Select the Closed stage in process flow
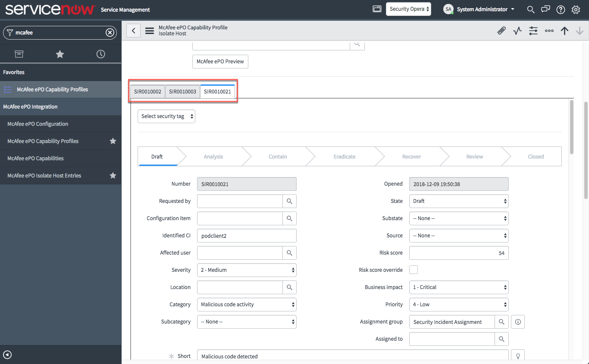 (536, 157)
